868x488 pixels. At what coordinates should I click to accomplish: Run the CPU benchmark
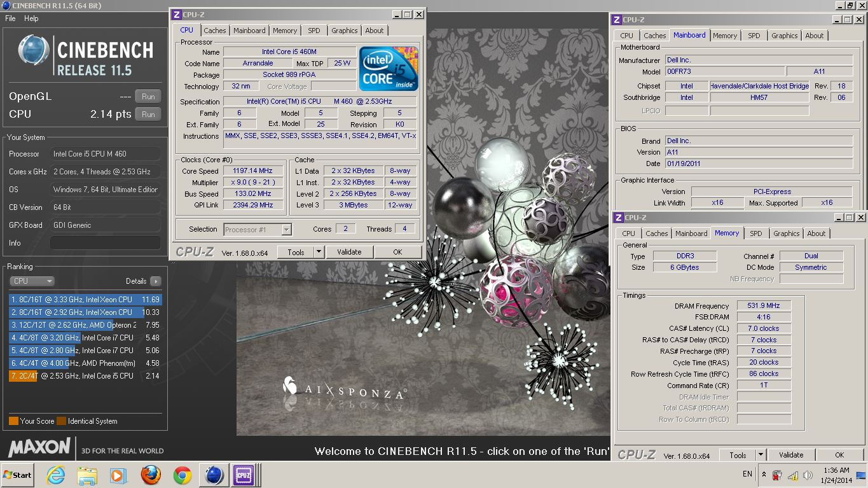pyautogui.click(x=148, y=115)
